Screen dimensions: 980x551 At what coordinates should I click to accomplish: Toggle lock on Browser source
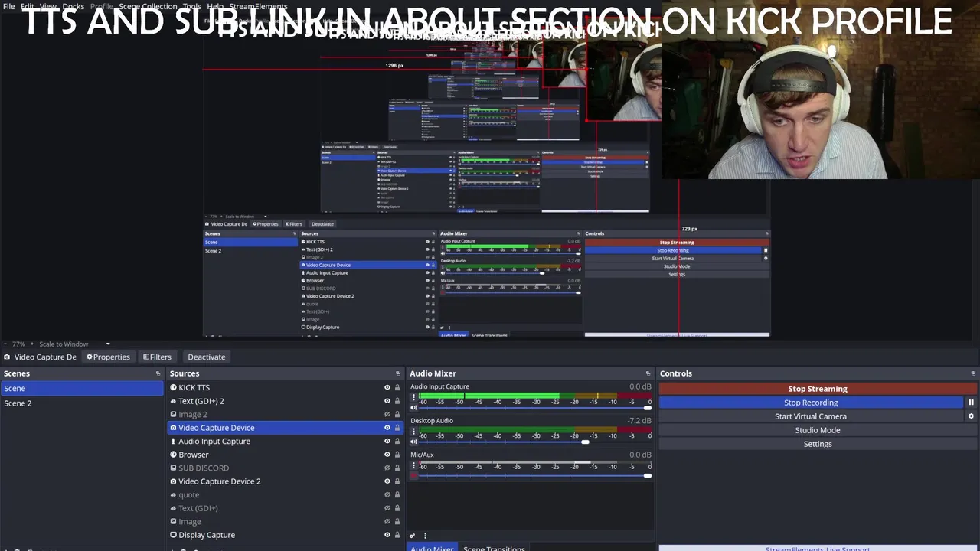click(x=397, y=455)
